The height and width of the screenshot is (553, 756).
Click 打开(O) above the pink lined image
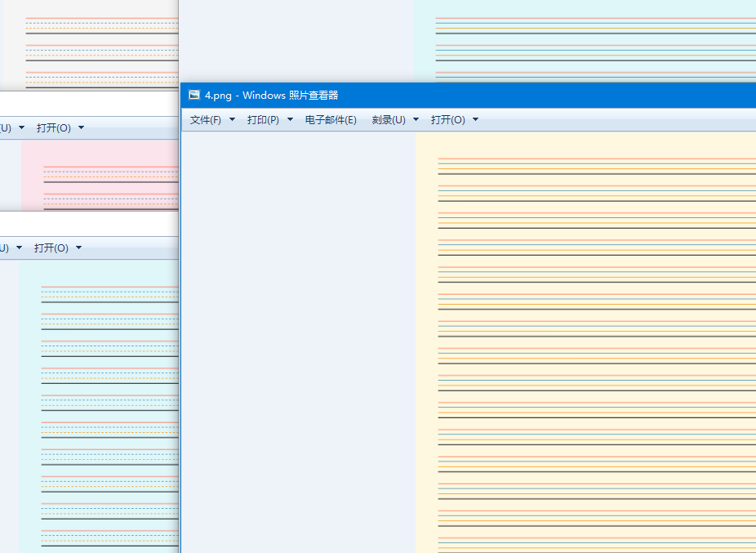point(54,128)
